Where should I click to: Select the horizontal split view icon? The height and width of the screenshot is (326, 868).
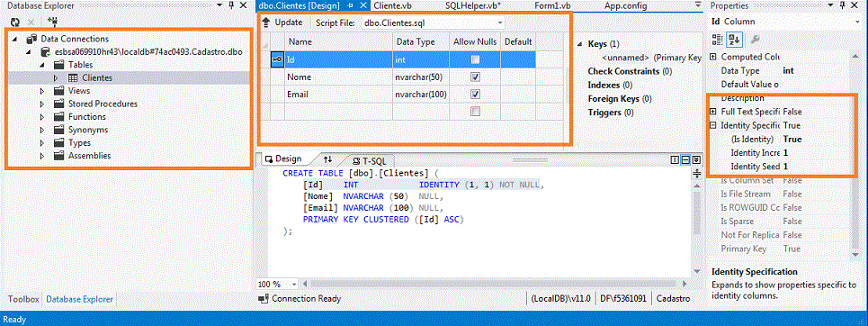pos(685,159)
